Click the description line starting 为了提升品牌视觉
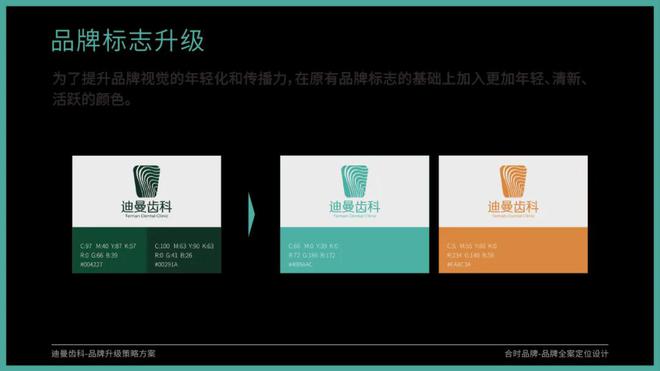 click(320, 79)
